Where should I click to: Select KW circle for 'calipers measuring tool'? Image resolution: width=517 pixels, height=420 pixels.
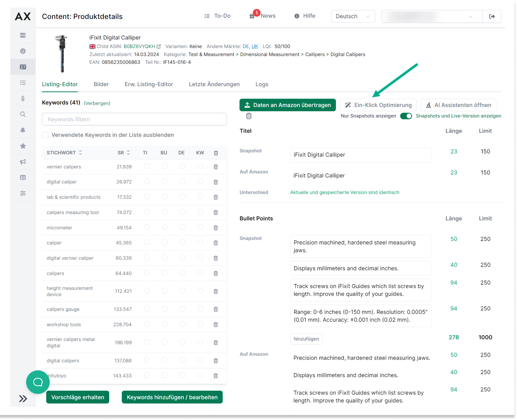coord(200,212)
